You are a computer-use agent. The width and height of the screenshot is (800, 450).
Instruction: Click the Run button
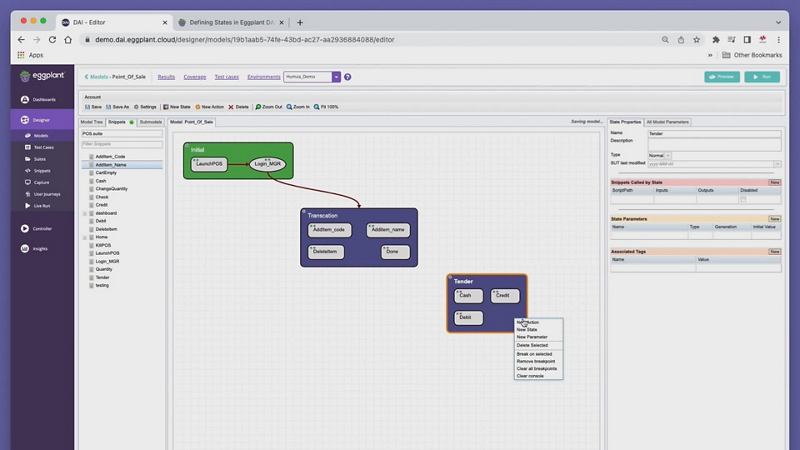tap(762, 77)
